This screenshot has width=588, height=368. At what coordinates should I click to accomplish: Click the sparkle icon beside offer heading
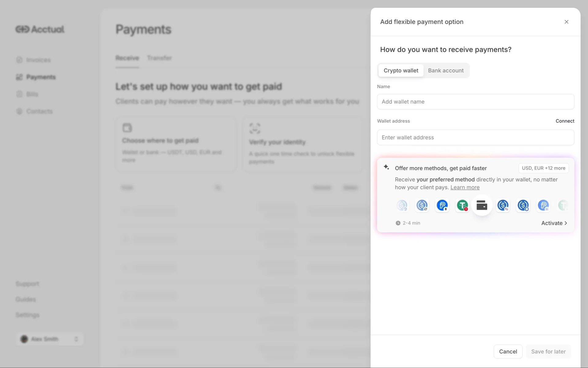(386, 167)
